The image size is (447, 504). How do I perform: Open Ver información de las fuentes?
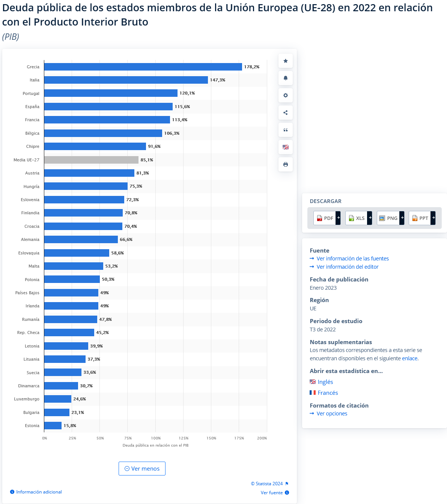point(352,259)
